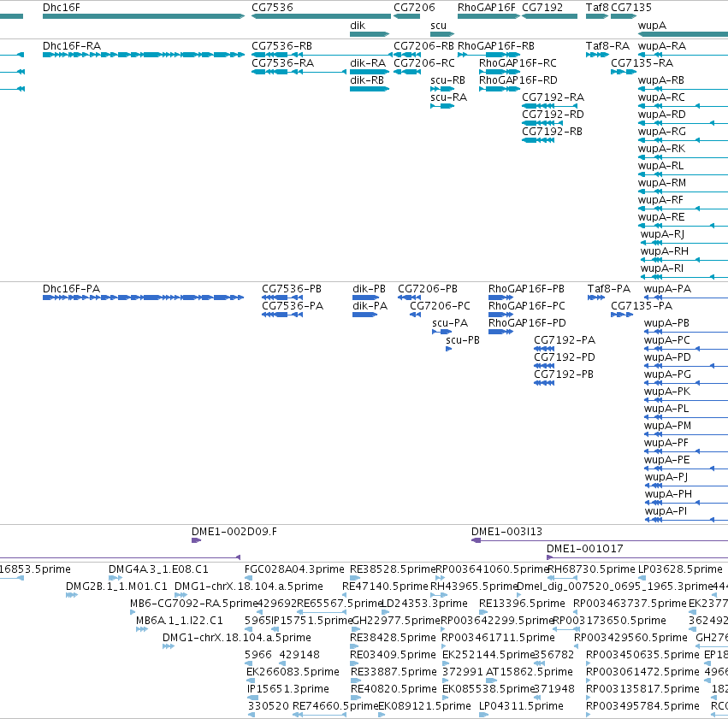This screenshot has height=719, width=728.
Task: Select feature DME1-002D09.F
Action: 197,540
